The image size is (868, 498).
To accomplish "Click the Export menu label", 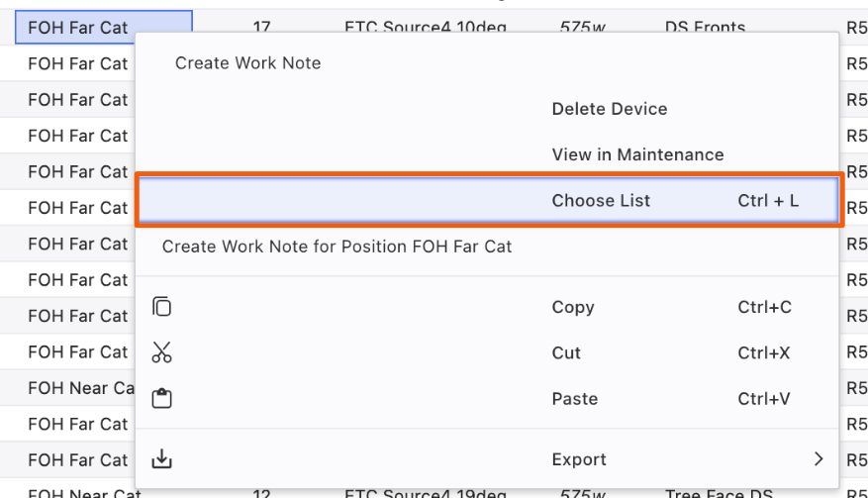I will tap(579, 459).
